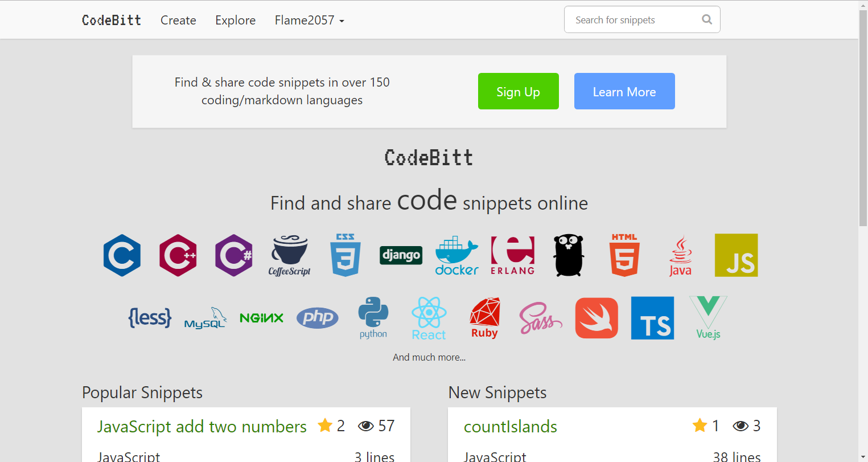Click the red Ruby gem logo
The height and width of the screenshot is (462, 868).
coord(485,318)
